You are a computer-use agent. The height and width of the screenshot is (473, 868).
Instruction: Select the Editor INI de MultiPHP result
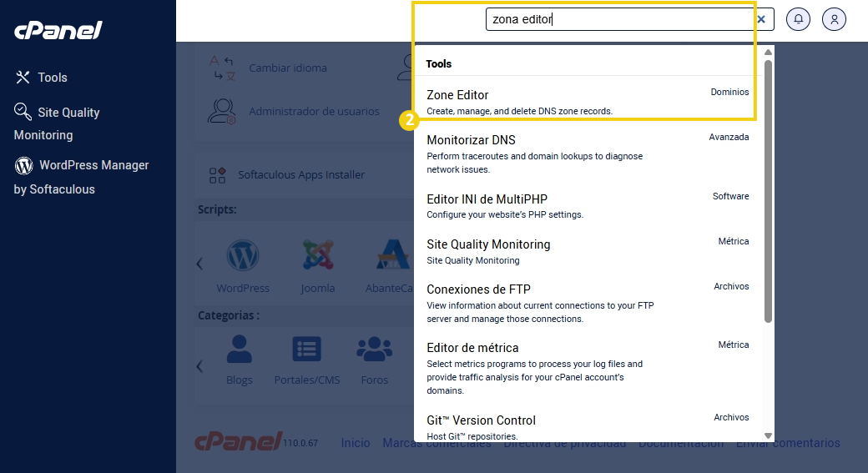(588, 206)
